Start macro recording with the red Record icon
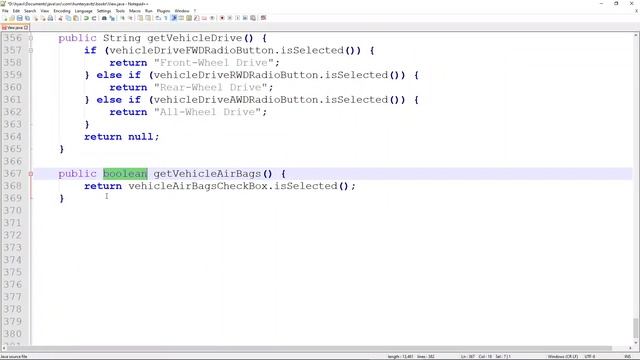Viewport: 640px width, 360px height. 222,18
